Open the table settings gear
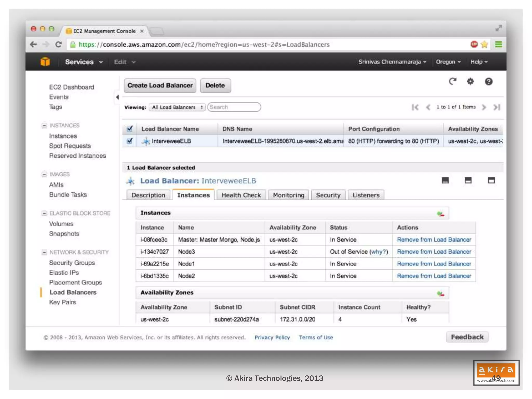This screenshot has width=532, height=399. tap(470, 82)
